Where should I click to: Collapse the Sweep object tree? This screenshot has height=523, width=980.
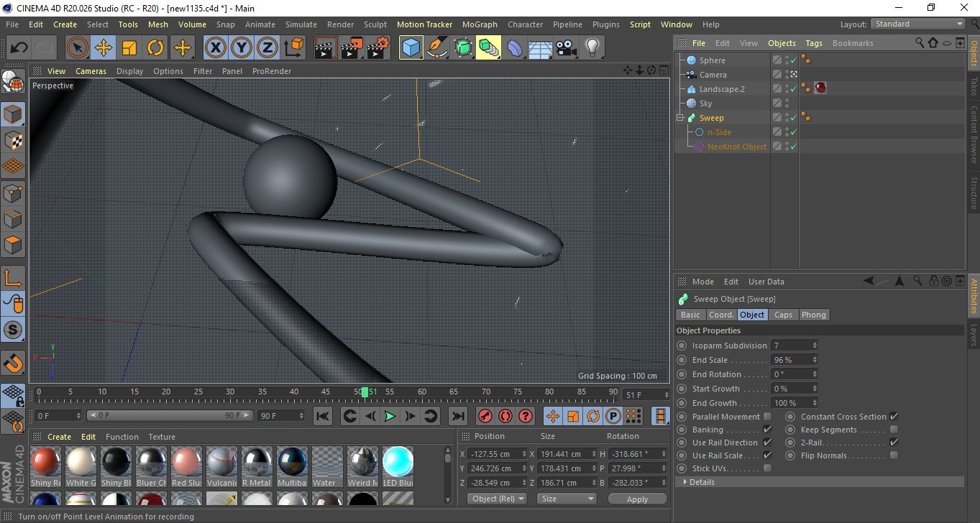click(680, 118)
